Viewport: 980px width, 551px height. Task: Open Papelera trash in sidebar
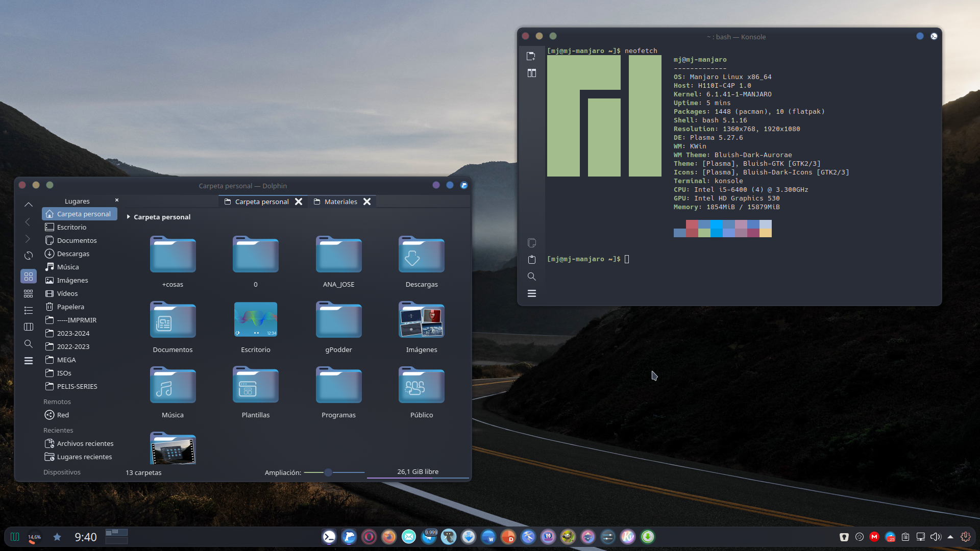click(x=80, y=307)
